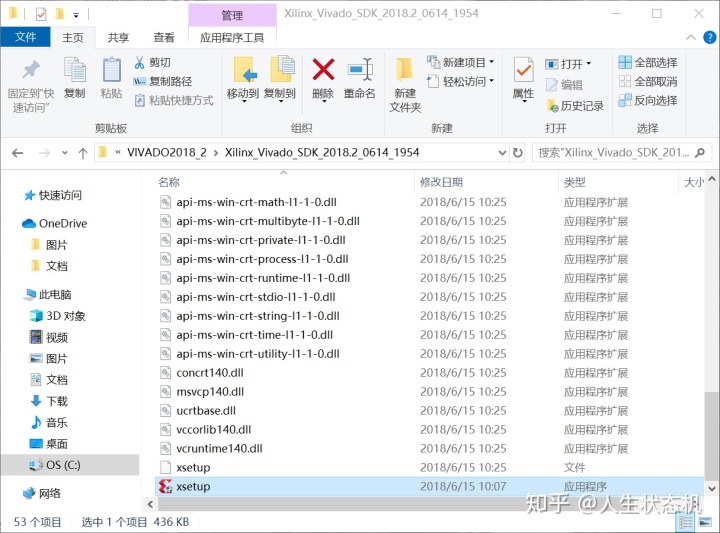
Task: Go back with the left arrow
Action: (17, 153)
